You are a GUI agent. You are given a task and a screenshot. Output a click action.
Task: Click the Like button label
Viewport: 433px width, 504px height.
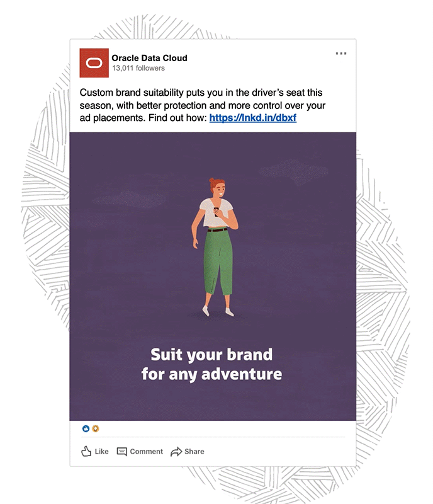click(101, 452)
